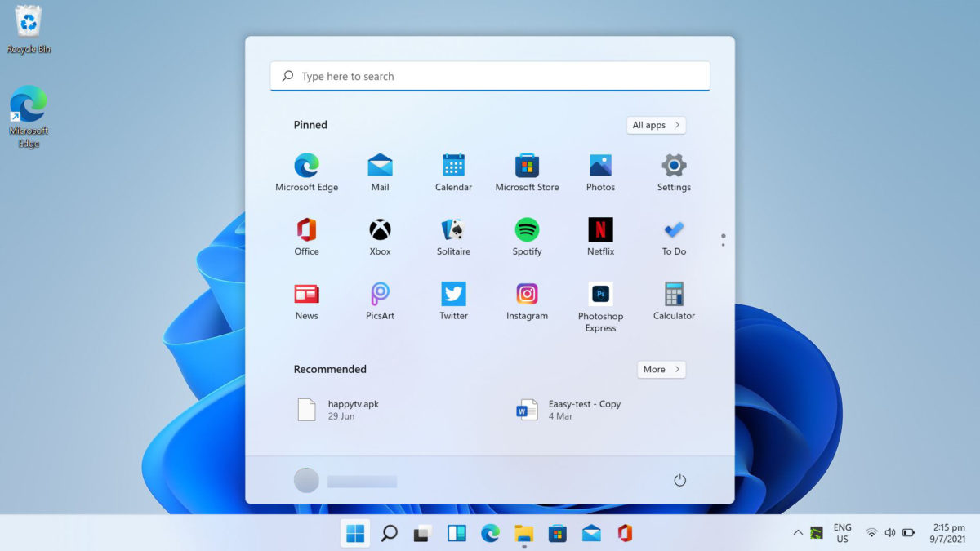The height and width of the screenshot is (551, 980).
Task: Open Photoshop Express
Action: tap(599, 300)
